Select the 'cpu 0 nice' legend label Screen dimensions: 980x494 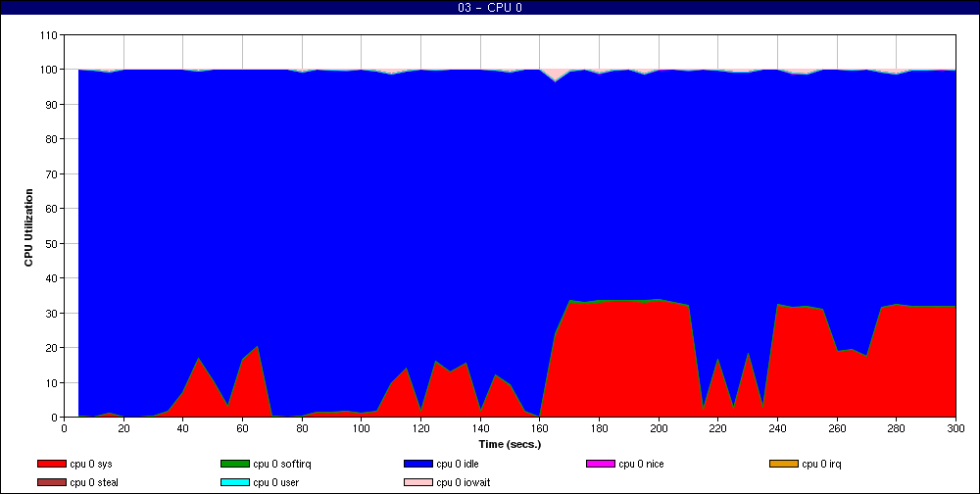point(641,465)
